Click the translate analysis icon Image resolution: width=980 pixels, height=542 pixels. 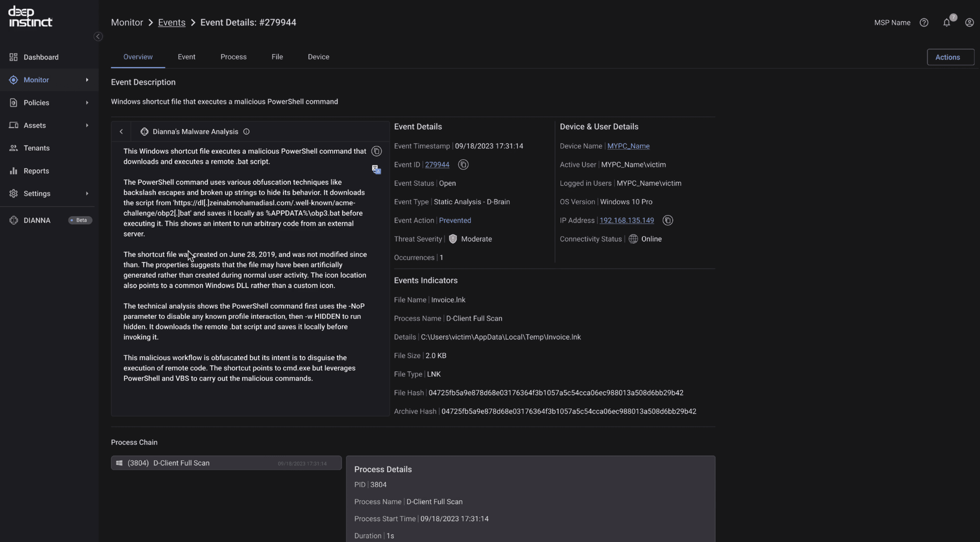tap(376, 170)
